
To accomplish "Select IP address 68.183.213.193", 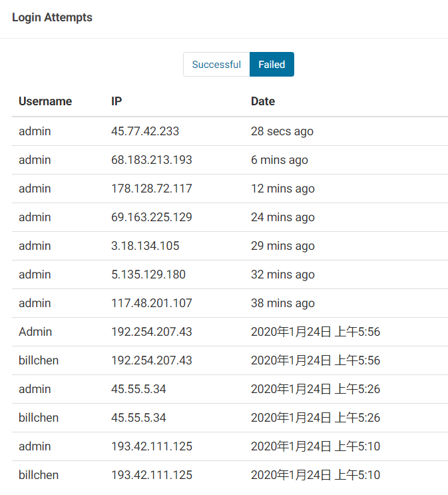I will coord(151,160).
